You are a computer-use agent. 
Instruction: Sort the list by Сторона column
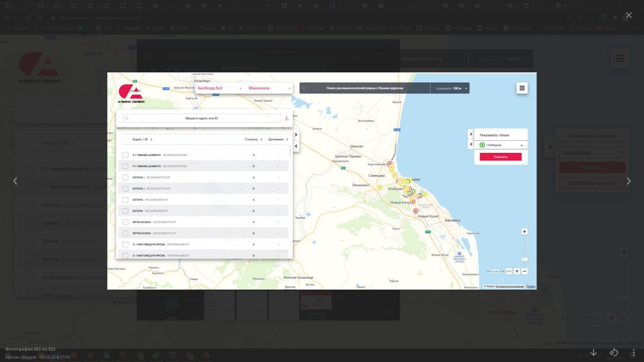(254, 139)
